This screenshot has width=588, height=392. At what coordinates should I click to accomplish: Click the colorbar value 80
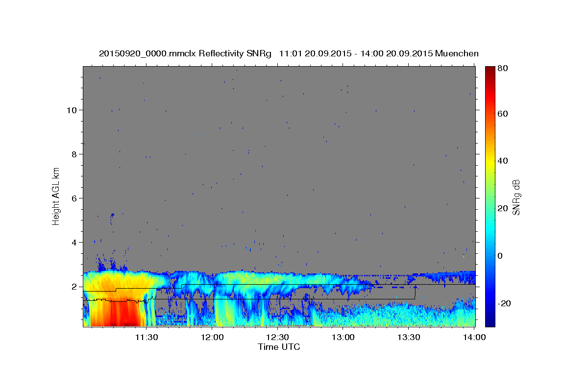pyautogui.click(x=503, y=68)
